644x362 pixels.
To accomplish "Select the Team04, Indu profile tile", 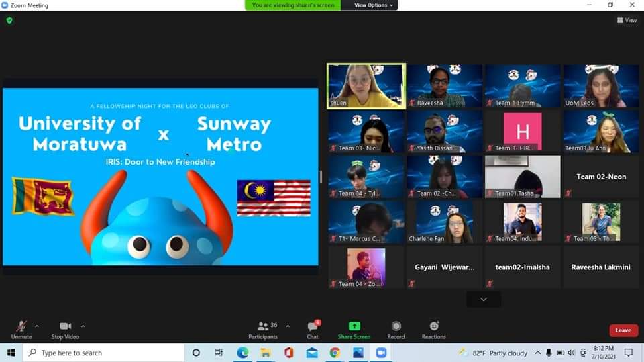I will 523,222.
